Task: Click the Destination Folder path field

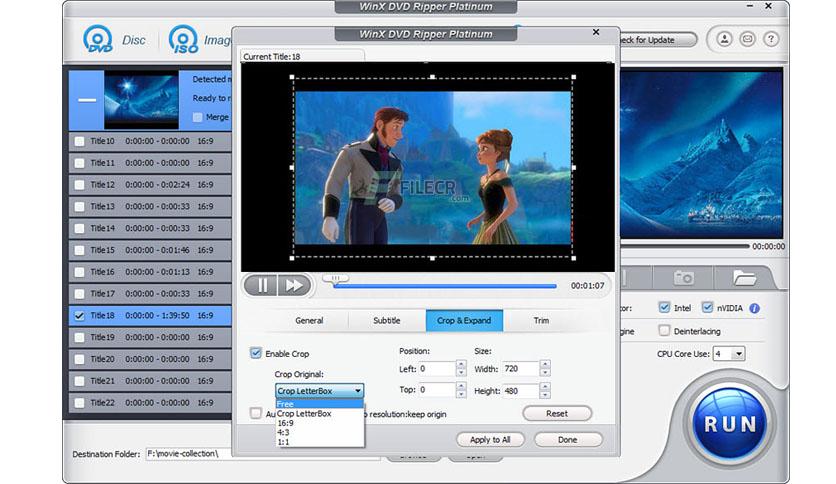Action: coord(264,454)
